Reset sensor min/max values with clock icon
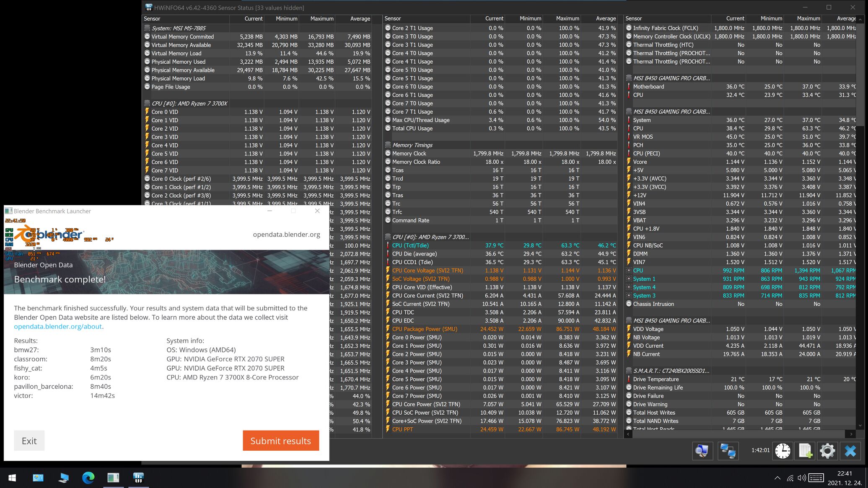This screenshot has width=868, height=488. coord(782,451)
